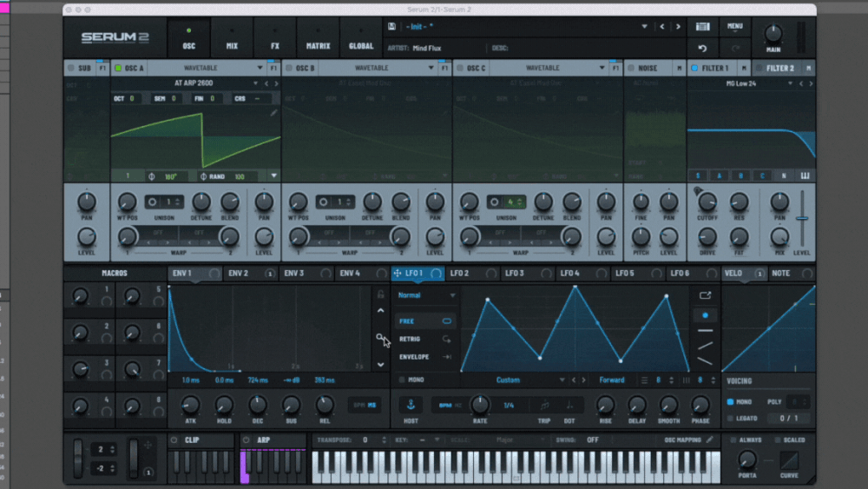Click the LFO dotted note icon
868x489 pixels.
[569, 406]
